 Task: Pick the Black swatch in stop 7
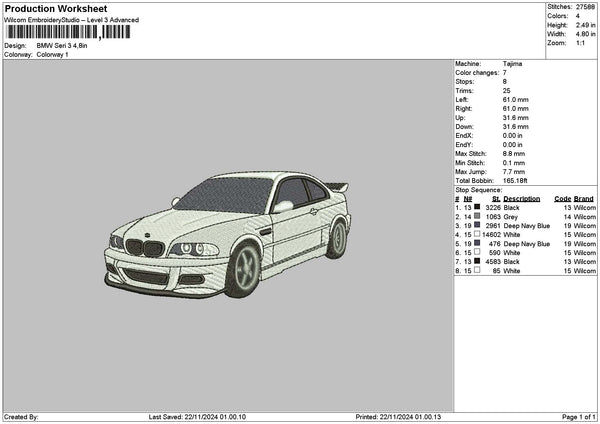477,261
